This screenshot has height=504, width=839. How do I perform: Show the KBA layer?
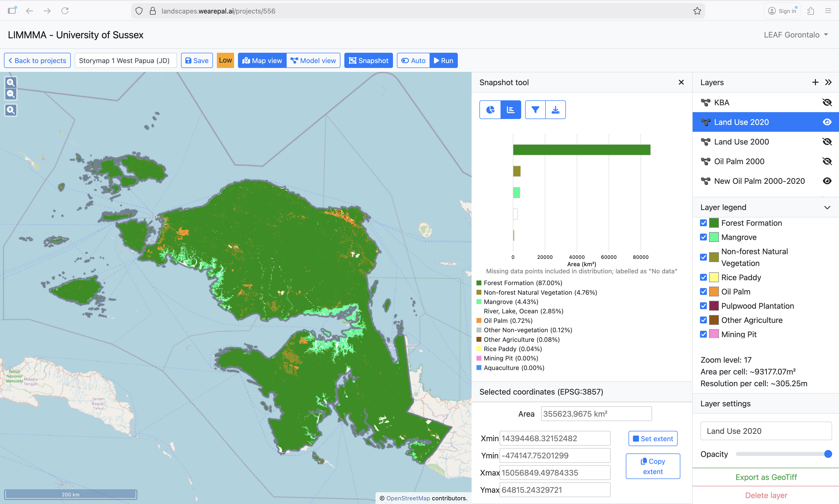pos(827,102)
